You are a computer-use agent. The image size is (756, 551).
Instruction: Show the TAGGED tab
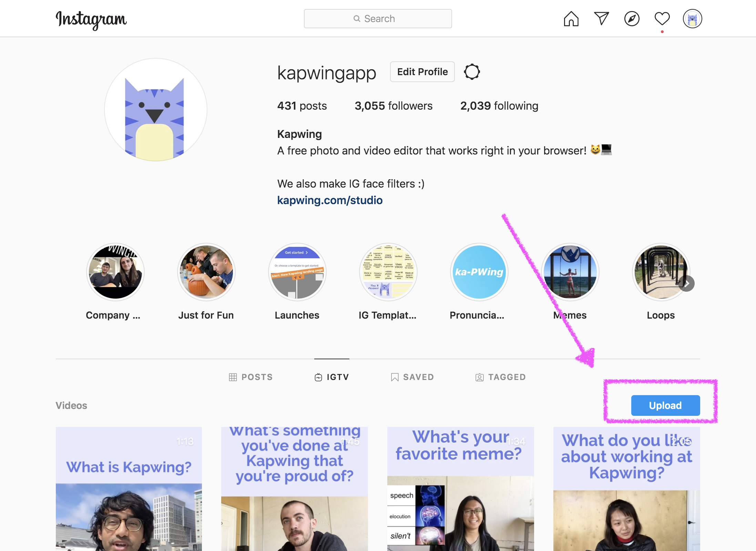(501, 377)
